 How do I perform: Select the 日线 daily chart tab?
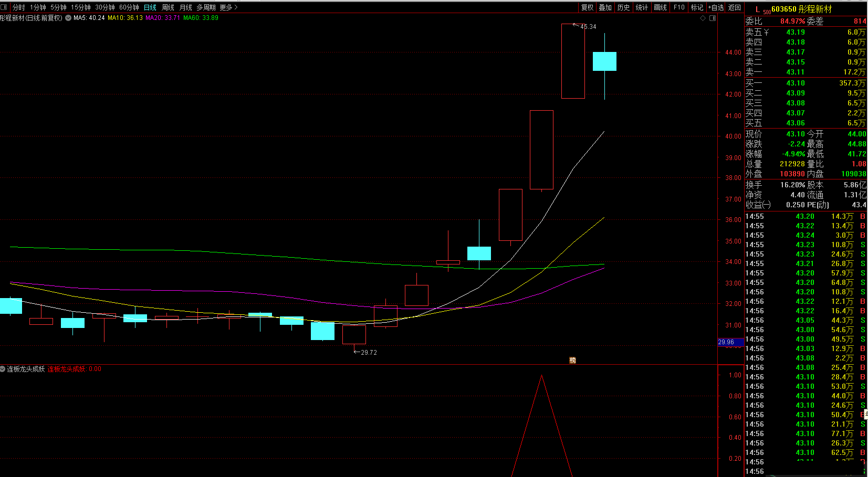coord(150,7)
